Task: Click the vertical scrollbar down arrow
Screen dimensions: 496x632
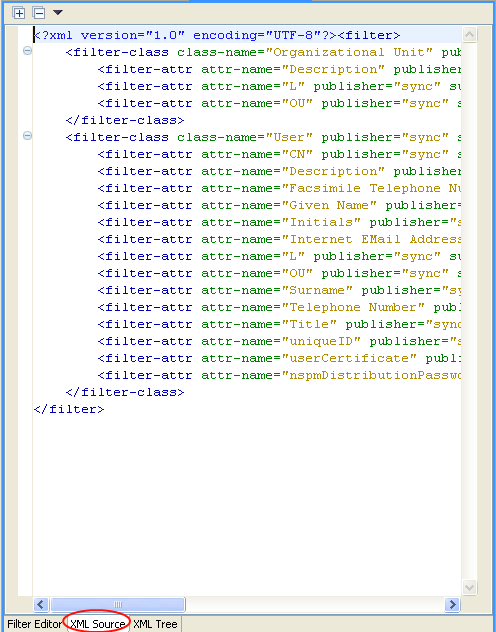Action: pos(469,587)
